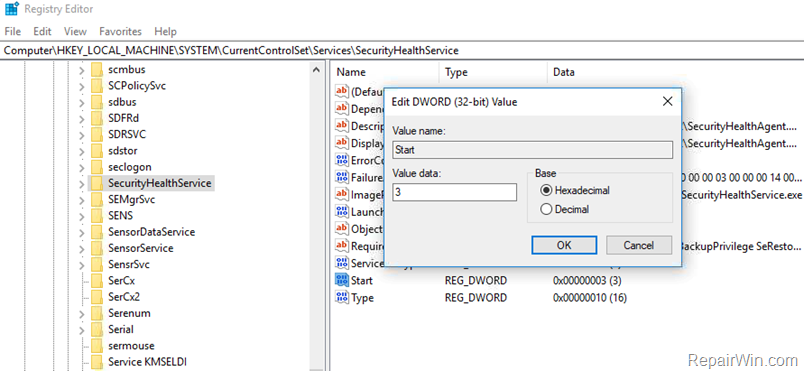Open the Favorites menu

120,31
